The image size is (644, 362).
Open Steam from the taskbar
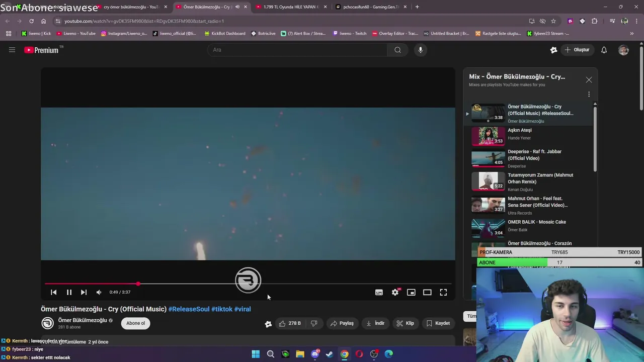(x=330, y=354)
